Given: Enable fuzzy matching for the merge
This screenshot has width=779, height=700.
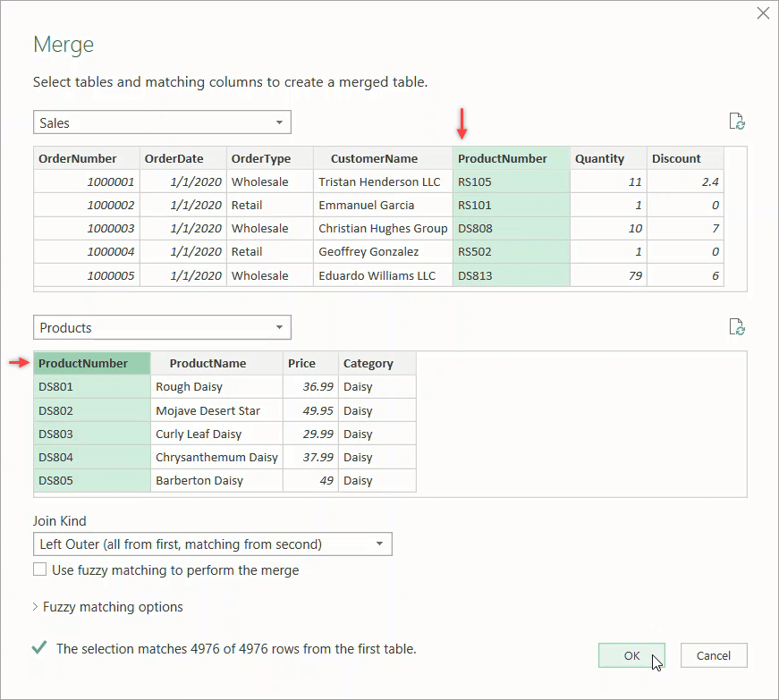Looking at the screenshot, I should pos(39,569).
